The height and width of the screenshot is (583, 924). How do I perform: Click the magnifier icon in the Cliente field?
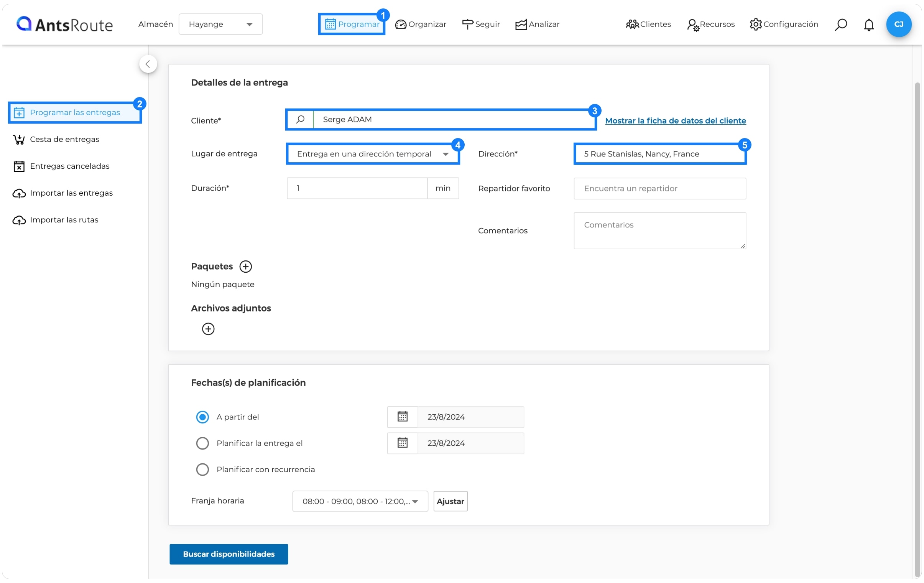point(300,120)
